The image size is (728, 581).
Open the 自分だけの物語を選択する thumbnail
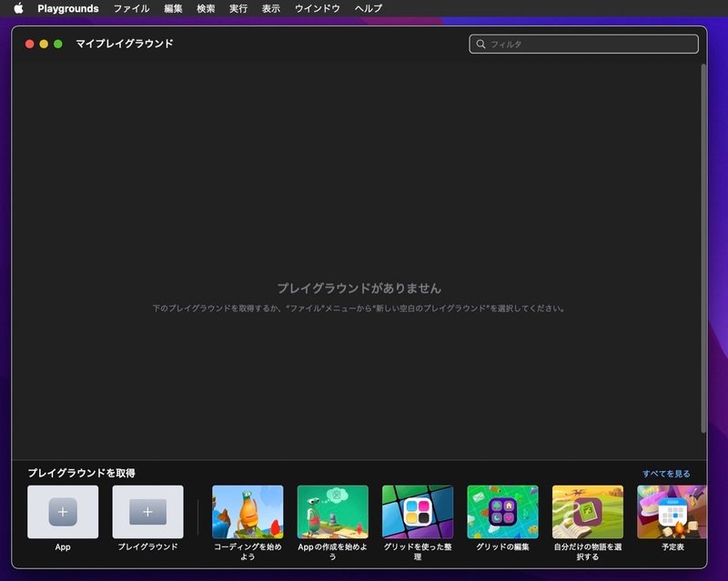pos(587,512)
